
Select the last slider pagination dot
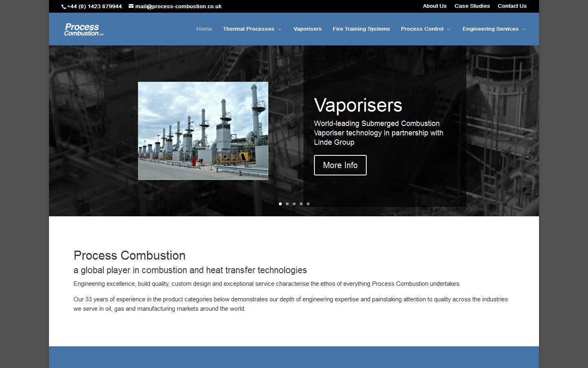(308, 204)
